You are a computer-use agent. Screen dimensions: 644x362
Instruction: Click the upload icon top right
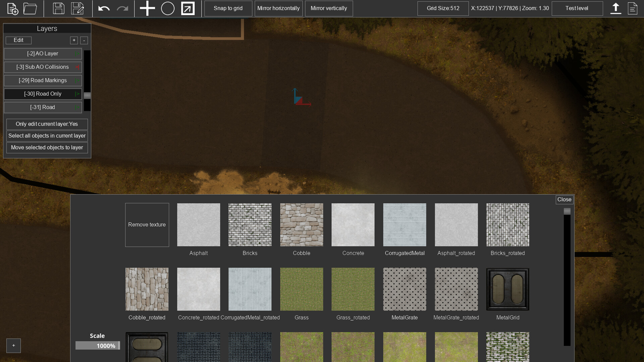(x=615, y=8)
